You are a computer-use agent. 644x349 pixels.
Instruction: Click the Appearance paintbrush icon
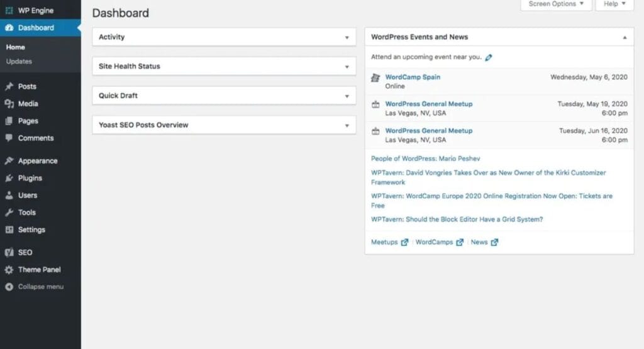click(9, 160)
